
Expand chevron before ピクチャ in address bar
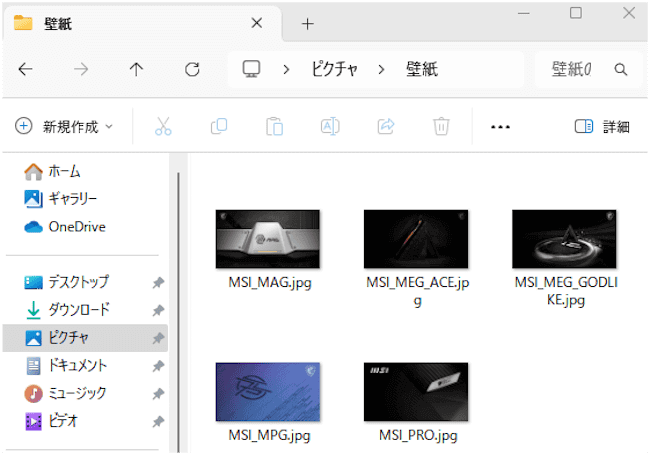286,69
